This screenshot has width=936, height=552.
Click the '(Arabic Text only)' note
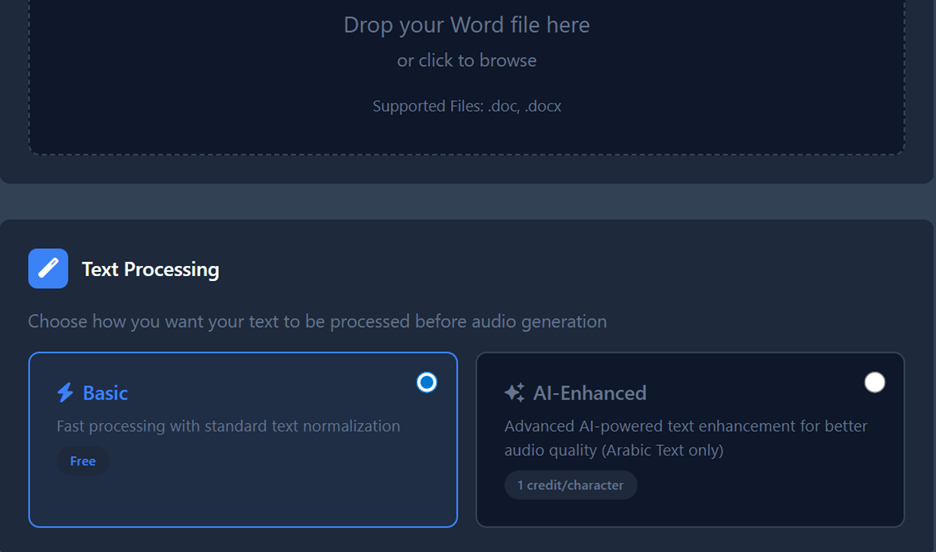(x=661, y=450)
